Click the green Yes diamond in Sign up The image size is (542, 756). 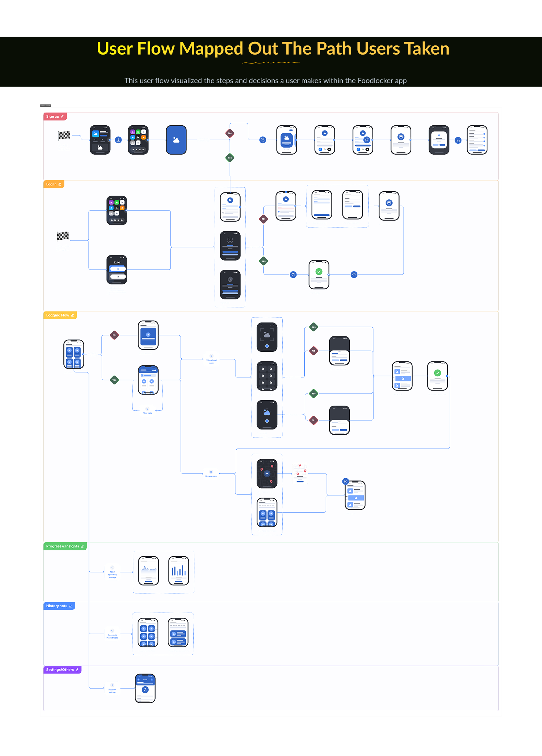(230, 158)
